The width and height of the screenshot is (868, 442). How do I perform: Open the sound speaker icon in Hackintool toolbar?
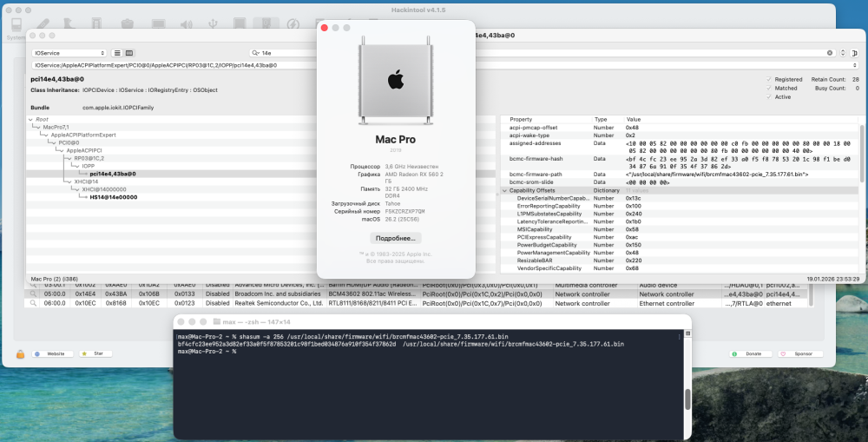(x=186, y=23)
